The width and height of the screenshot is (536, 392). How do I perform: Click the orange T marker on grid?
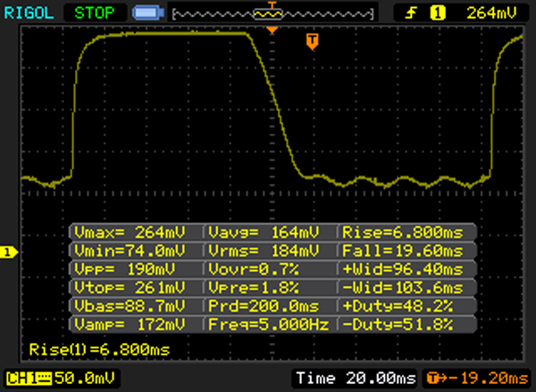point(311,41)
